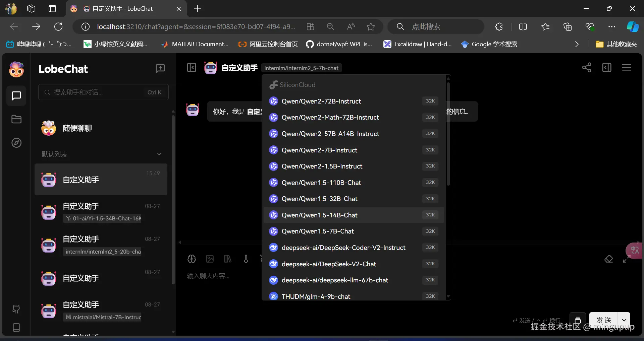Choose deepseek-ai/deepseek-llm-67b-chat
The height and width of the screenshot is (341, 644).
[x=354, y=280]
